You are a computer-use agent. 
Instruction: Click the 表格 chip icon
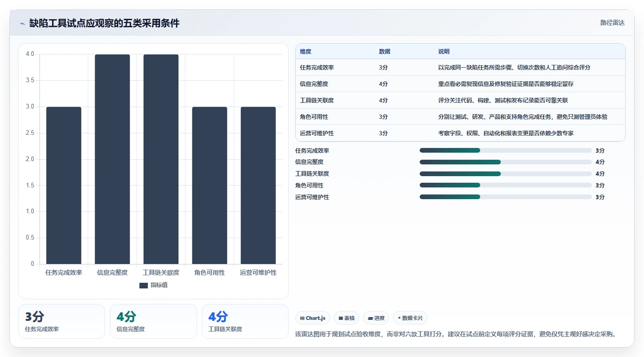click(x=341, y=318)
